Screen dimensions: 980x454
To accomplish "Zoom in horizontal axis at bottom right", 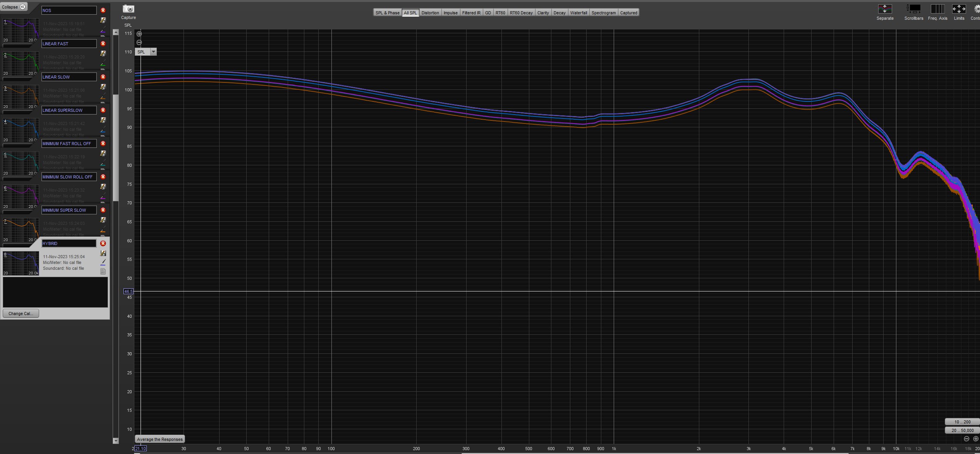I will (976, 439).
